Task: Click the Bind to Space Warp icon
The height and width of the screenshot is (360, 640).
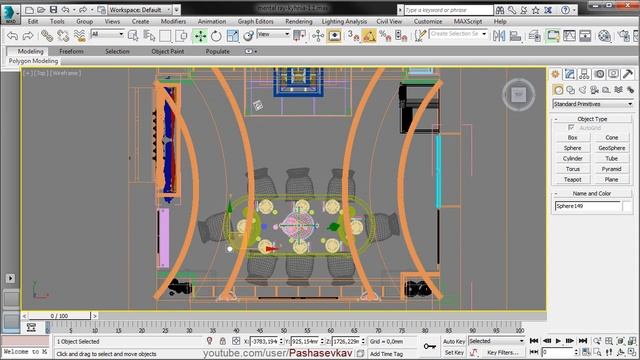Action: pyautogui.click(x=80, y=36)
